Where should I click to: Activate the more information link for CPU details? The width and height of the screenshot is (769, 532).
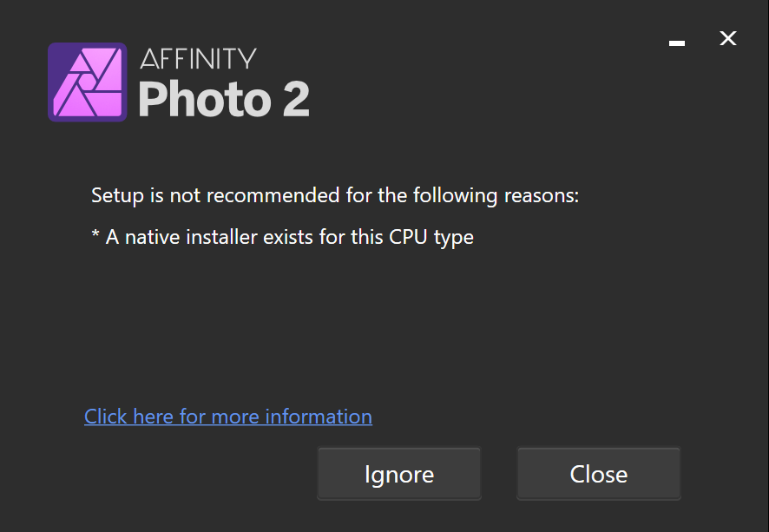coord(227,417)
